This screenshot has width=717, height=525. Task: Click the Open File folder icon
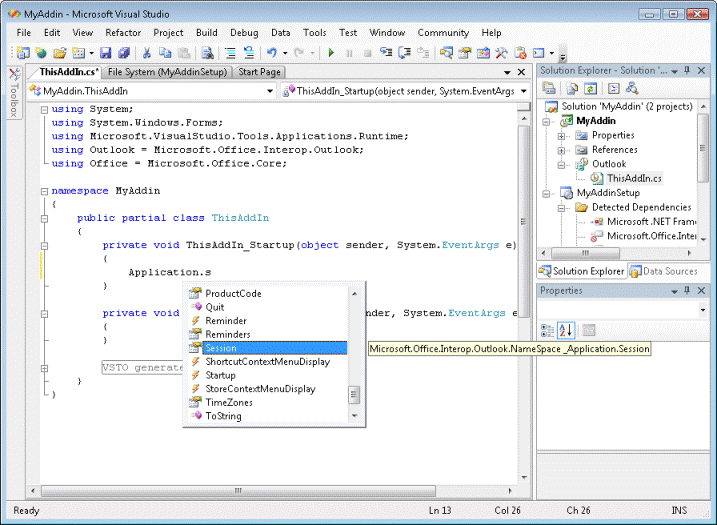pyautogui.click(x=59, y=53)
